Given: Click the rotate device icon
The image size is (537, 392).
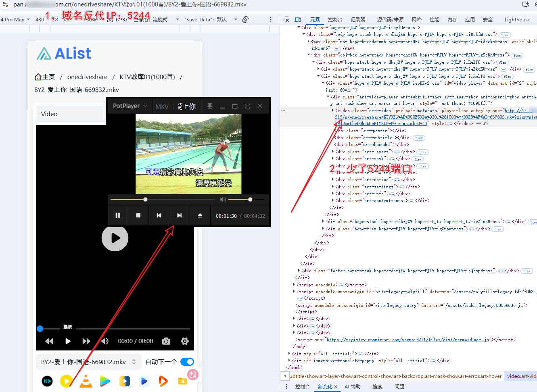Looking at the screenshot, I should coord(245,19).
